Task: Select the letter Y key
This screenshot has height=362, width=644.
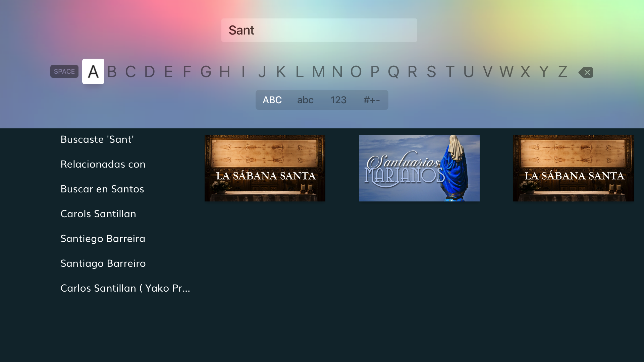Action: click(544, 71)
